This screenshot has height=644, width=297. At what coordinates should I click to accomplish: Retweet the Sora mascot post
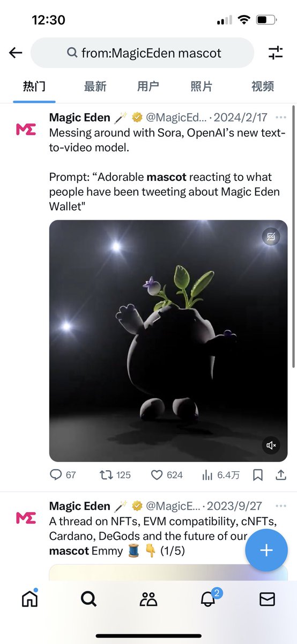[x=115, y=475]
